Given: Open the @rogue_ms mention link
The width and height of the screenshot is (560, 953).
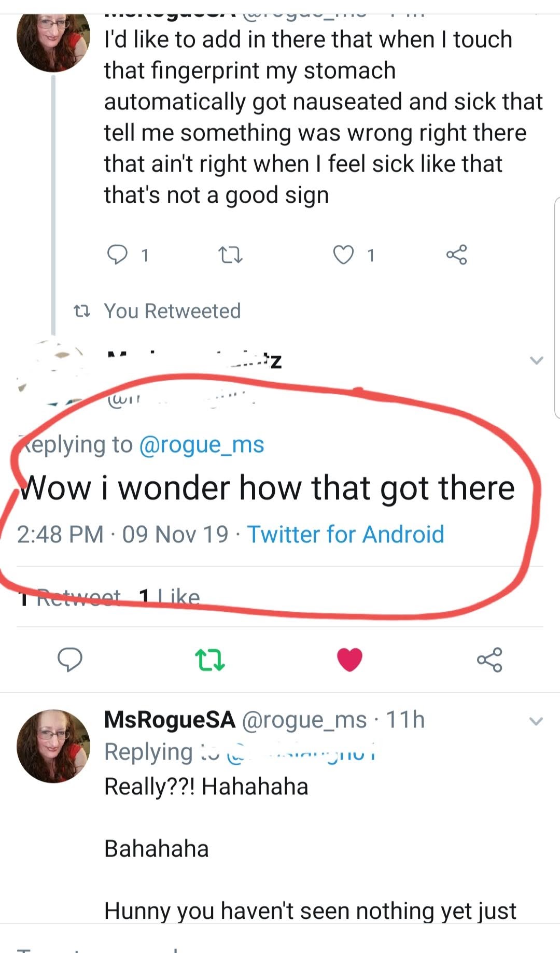Looking at the screenshot, I should [x=202, y=445].
